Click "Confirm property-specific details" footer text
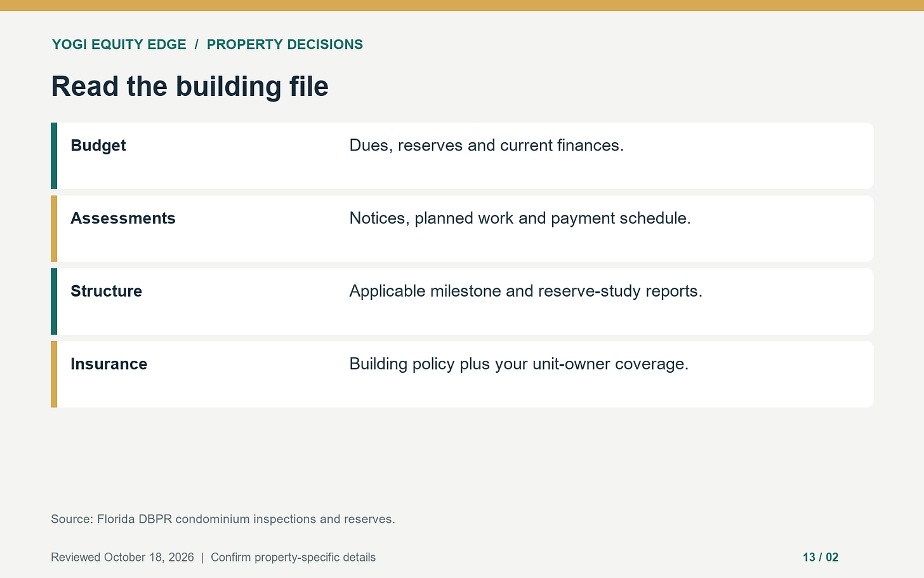 (293, 557)
